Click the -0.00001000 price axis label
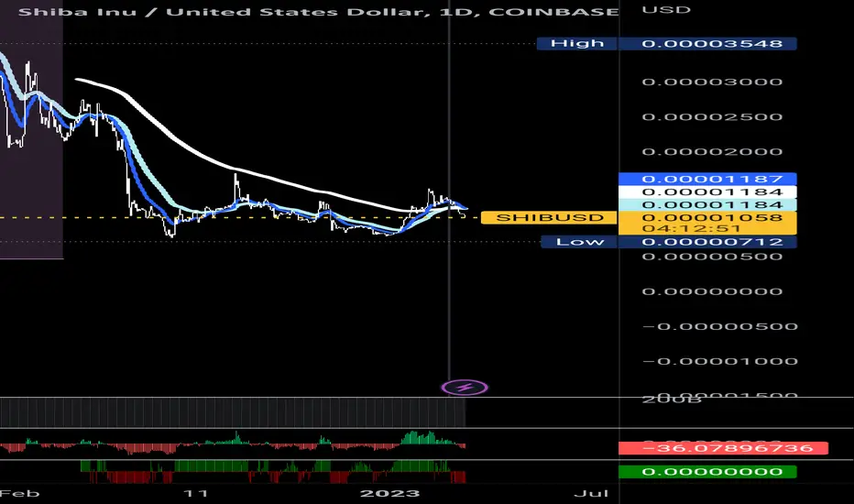 720,361
